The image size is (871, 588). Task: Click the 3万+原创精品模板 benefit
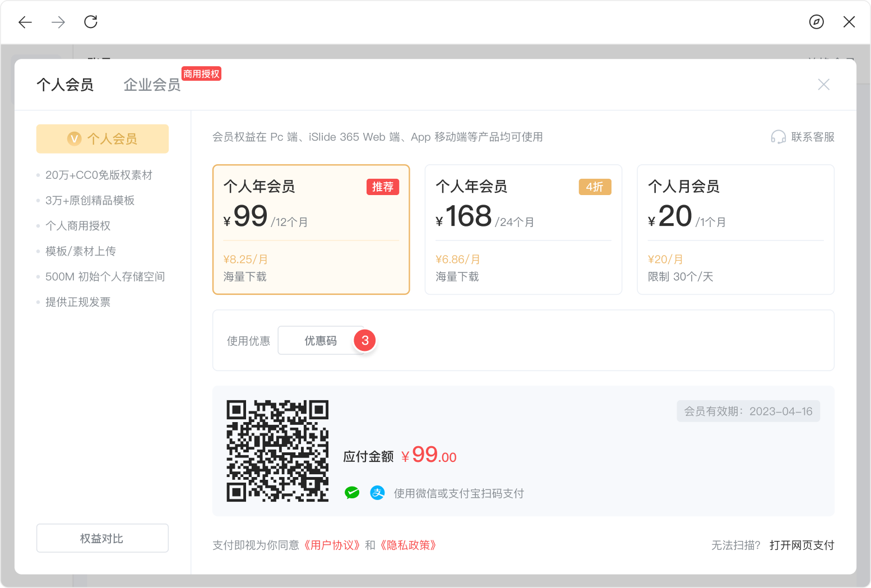click(90, 200)
